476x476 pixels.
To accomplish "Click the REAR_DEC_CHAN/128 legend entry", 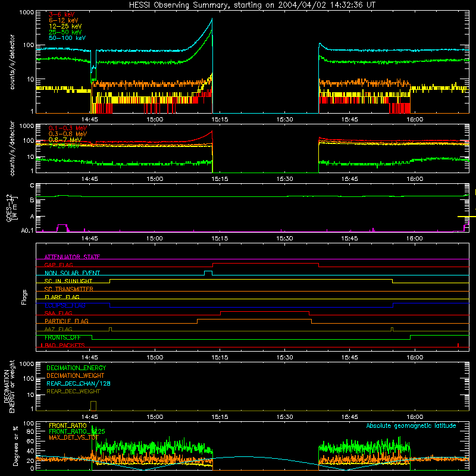I will point(79,383).
